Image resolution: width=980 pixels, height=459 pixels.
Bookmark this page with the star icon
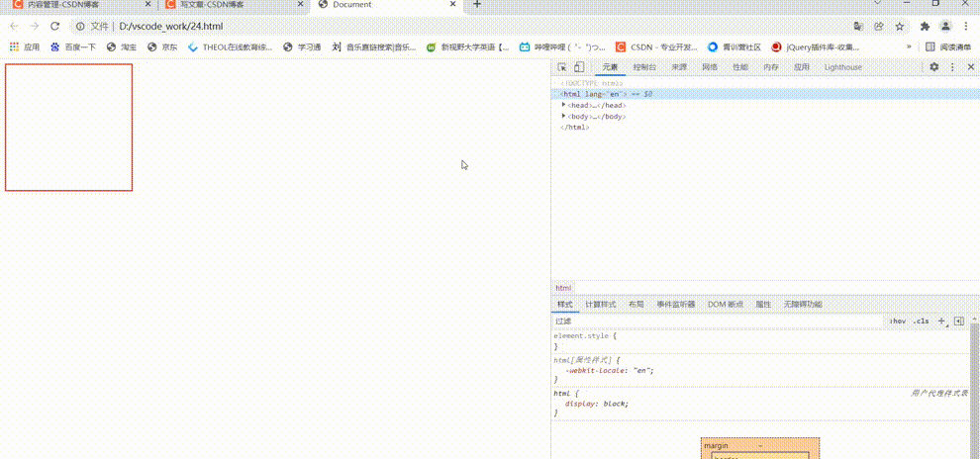900,26
